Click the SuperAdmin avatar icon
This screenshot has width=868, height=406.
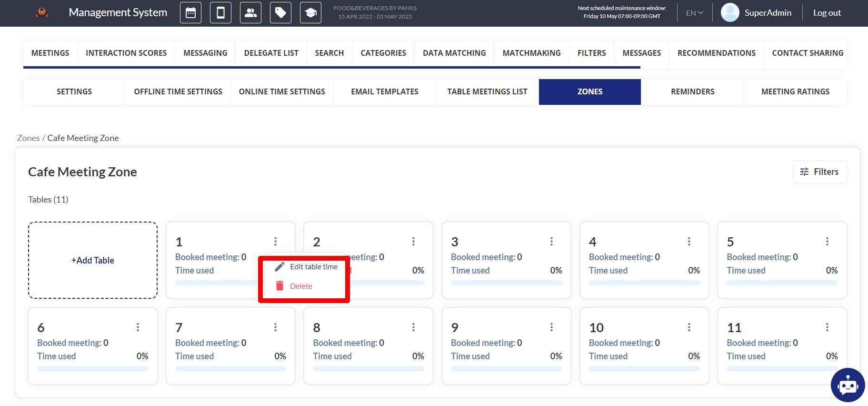(x=729, y=13)
